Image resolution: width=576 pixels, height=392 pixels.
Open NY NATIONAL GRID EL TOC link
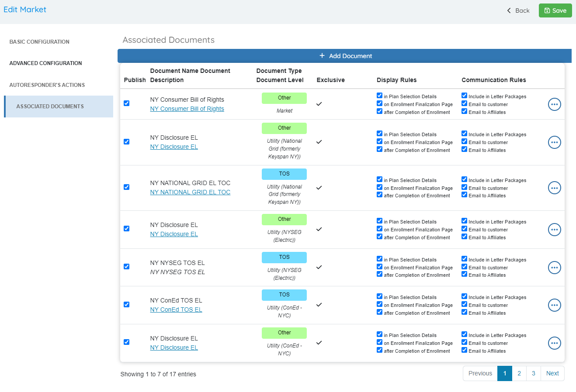tap(190, 193)
